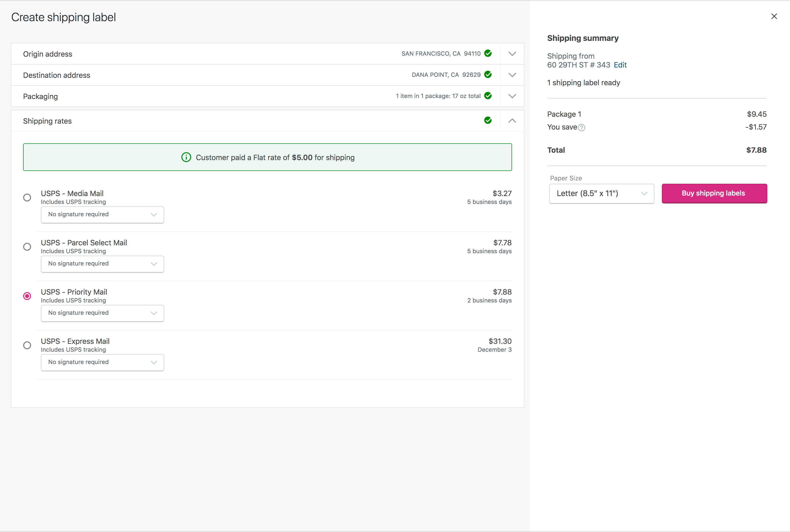790x532 pixels.
Task: Click the -$1.57 savings amount
Action: [756, 127]
